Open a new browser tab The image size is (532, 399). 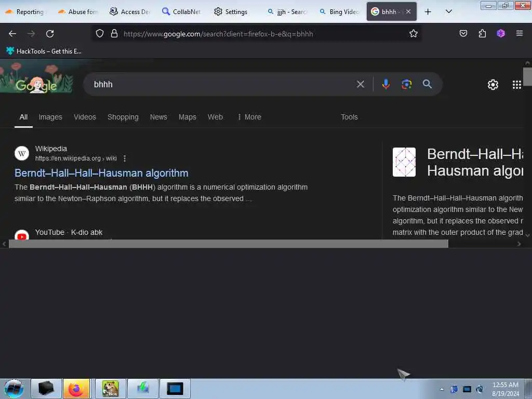pyautogui.click(x=428, y=12)
